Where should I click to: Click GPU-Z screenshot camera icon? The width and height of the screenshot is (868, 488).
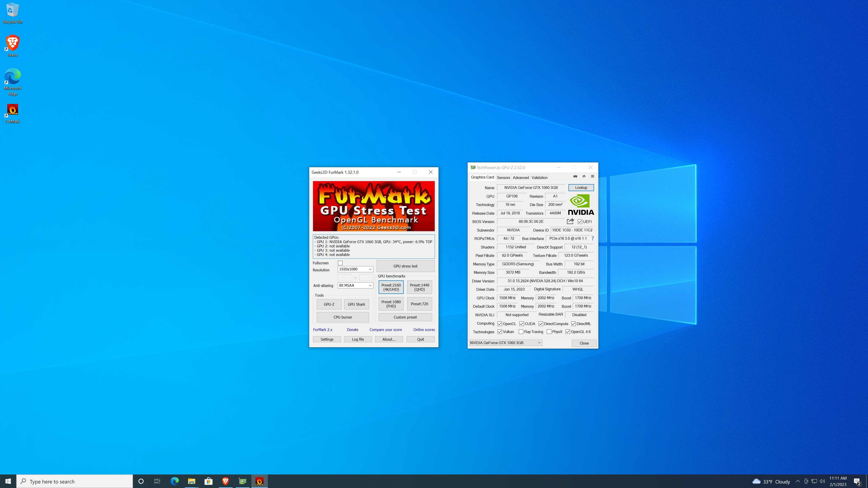(575, 176)
